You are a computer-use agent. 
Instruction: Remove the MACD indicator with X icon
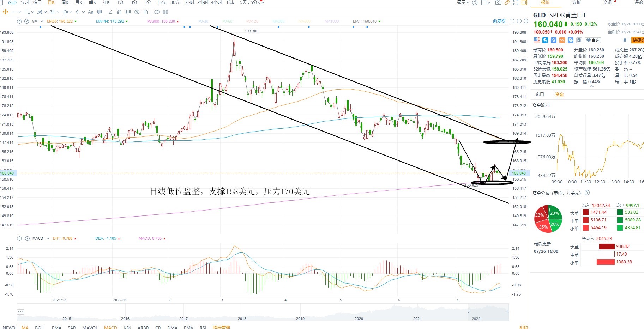[x=27, y=238]
